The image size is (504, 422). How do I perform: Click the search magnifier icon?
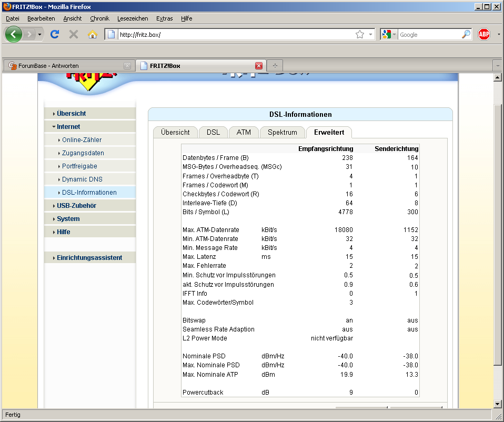click(466, 34)
